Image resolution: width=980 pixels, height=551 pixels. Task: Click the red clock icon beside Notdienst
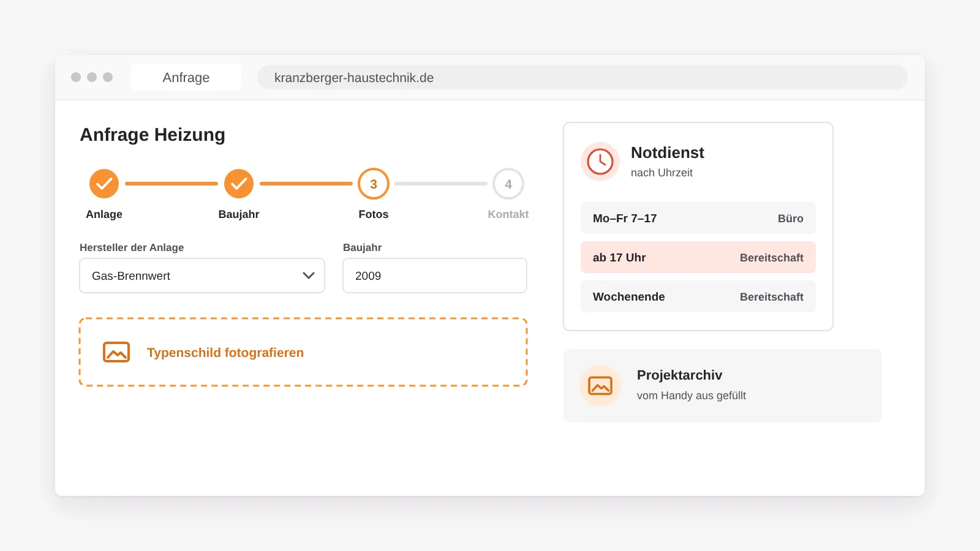pyautogui.click(x=600, y=162)
